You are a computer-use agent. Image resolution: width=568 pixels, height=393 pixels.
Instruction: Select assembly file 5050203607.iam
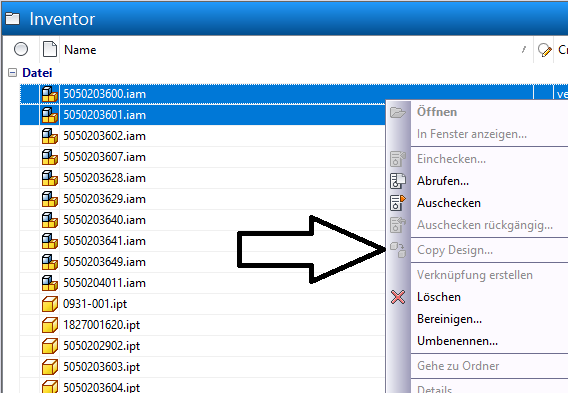tap(105, 157)
